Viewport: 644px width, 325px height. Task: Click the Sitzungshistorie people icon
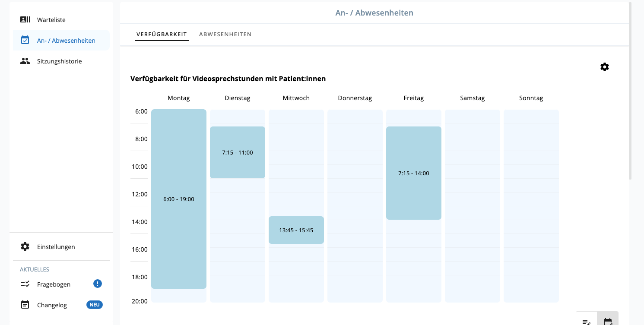point(25,61)
